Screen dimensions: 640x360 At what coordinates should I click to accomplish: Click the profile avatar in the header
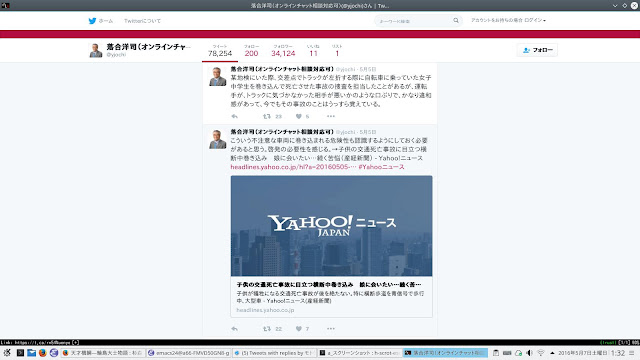tap(96, 50)
